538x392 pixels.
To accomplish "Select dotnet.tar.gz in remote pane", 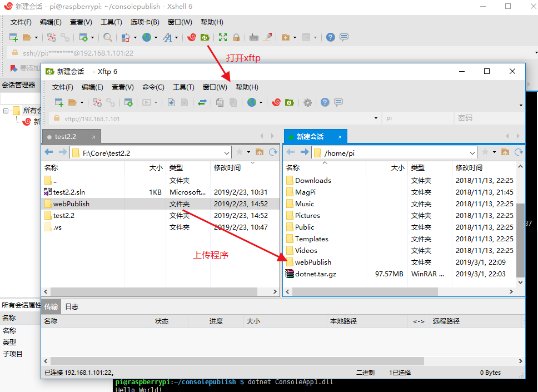I will tap(400, 274).
